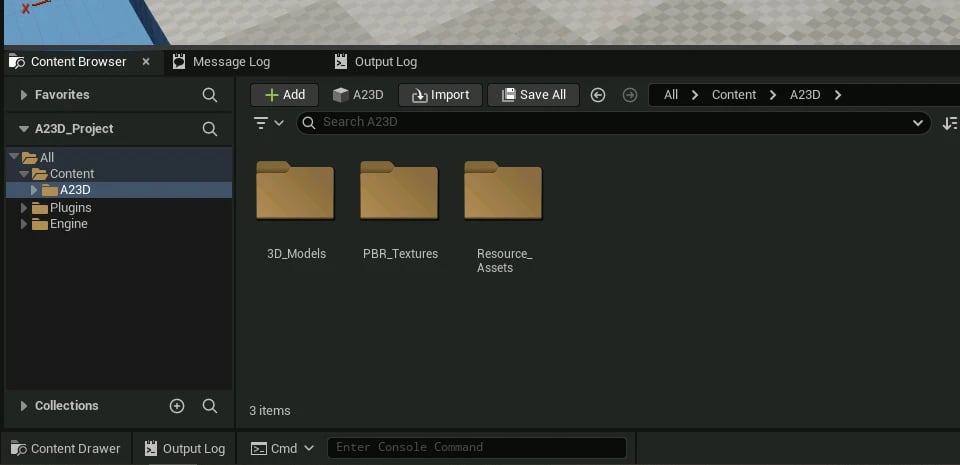This screenshot has height=465, width=960.
Task: Search within A23D_Project sources
Action: tap(209, 129)
